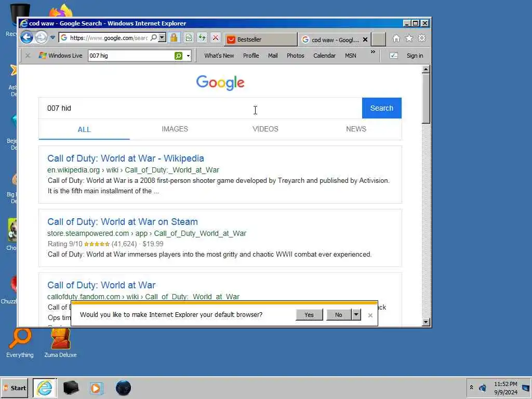Click Yes on default browser prompt
Image resolution: width=532 pixels, height=399 pixels.
(309, 315)
